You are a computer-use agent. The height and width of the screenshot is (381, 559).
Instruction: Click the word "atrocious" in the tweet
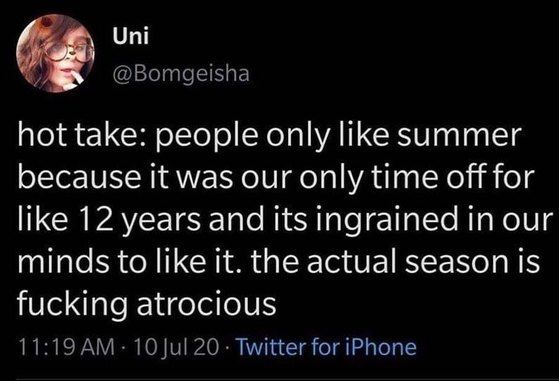click(206, 304)
